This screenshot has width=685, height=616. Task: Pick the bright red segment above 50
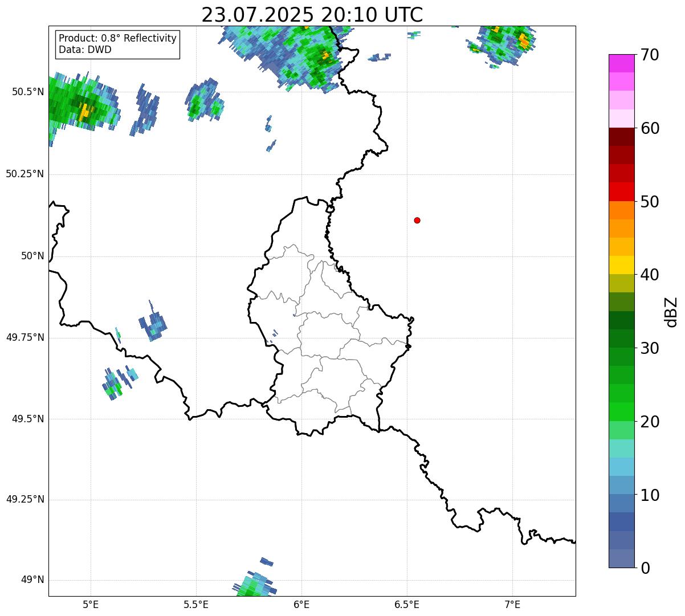tap(622, 192)
